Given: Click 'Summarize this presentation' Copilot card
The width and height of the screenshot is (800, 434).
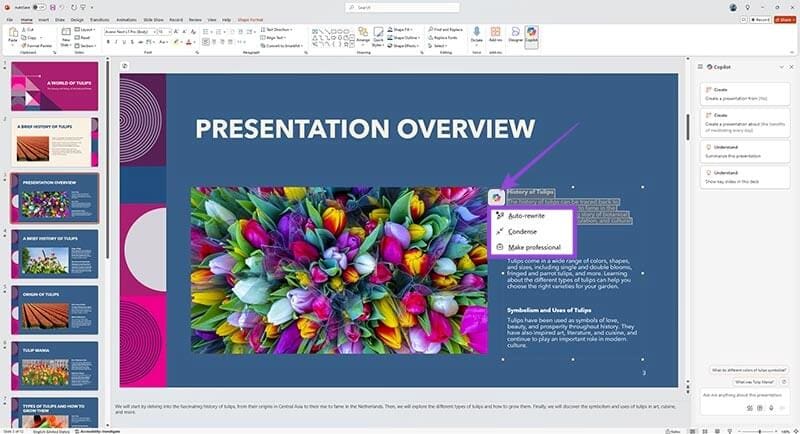Looking at the screenshot, I should point(744,151).
